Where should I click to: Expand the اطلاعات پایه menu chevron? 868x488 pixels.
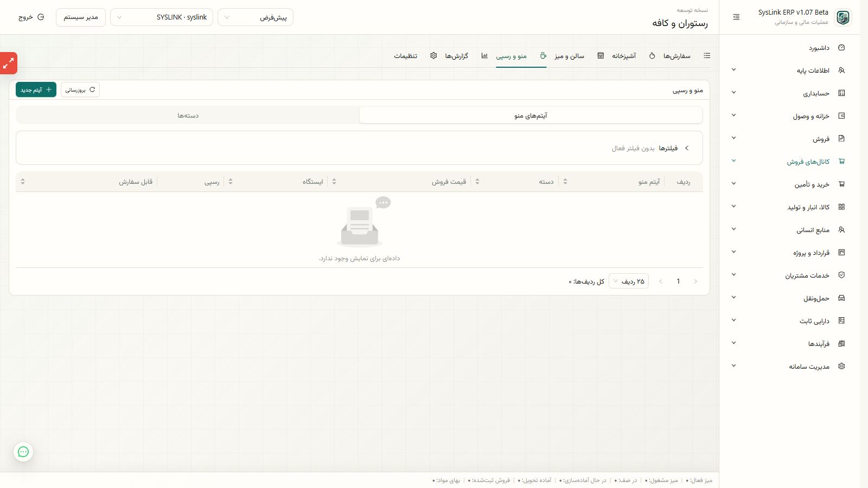[733, 70]
